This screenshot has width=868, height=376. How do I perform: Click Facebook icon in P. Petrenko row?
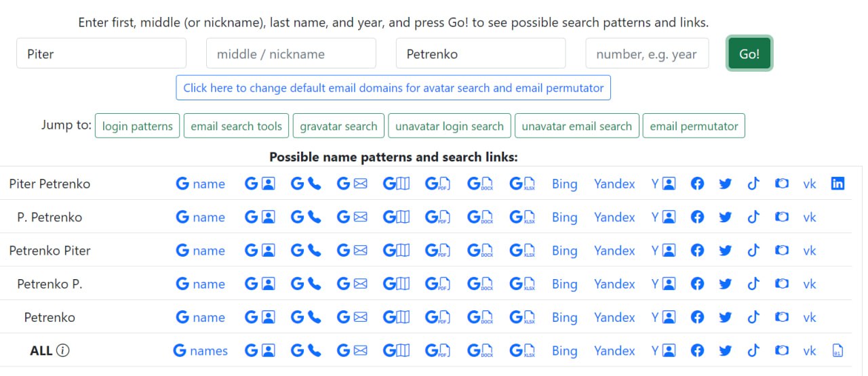(697, 217)
